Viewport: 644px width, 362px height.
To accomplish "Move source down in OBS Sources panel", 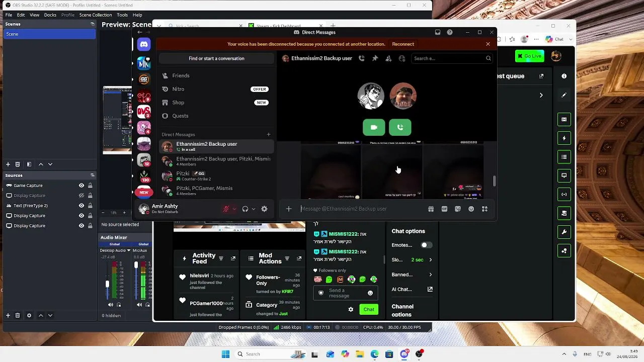I will (x=50, y=315).
